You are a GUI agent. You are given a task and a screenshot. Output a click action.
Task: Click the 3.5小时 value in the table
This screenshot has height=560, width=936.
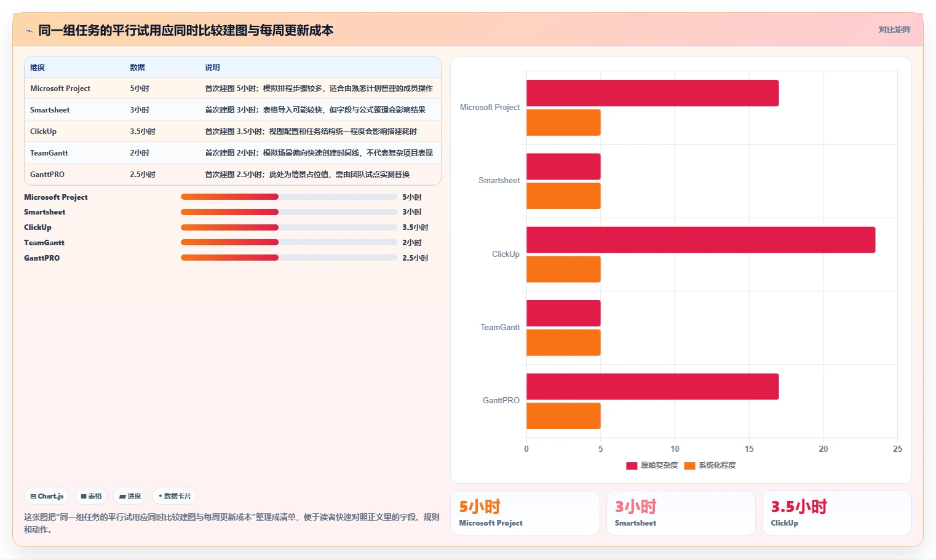pos(143,132)
